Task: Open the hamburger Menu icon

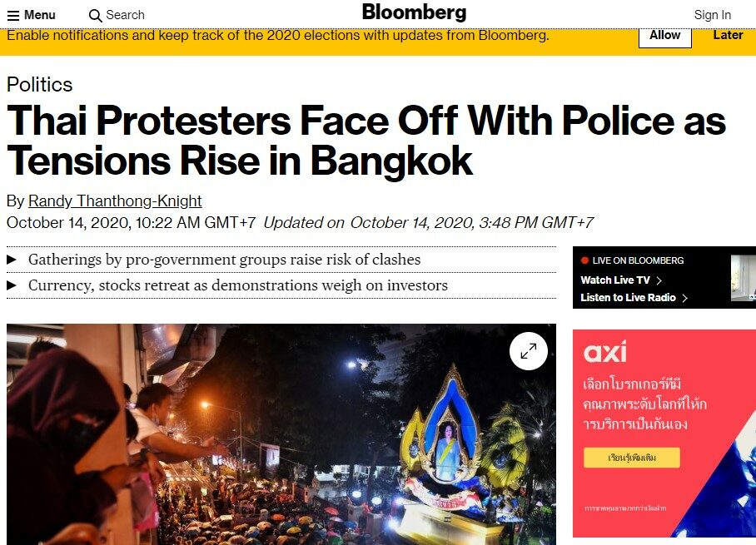Action: [13, 16]
